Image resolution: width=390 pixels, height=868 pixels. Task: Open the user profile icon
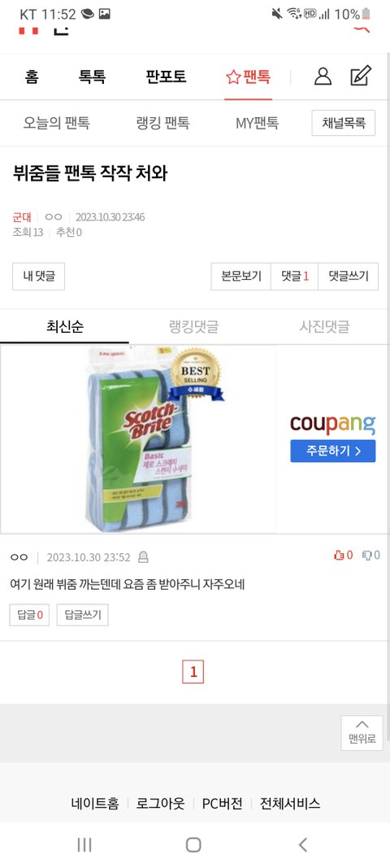(x=323, y=76)
